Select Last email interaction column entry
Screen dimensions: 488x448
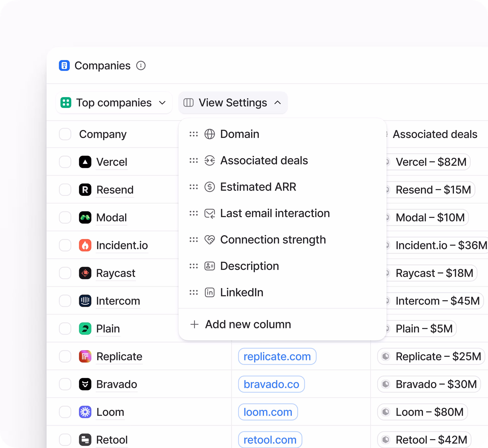tap(275, 213)
